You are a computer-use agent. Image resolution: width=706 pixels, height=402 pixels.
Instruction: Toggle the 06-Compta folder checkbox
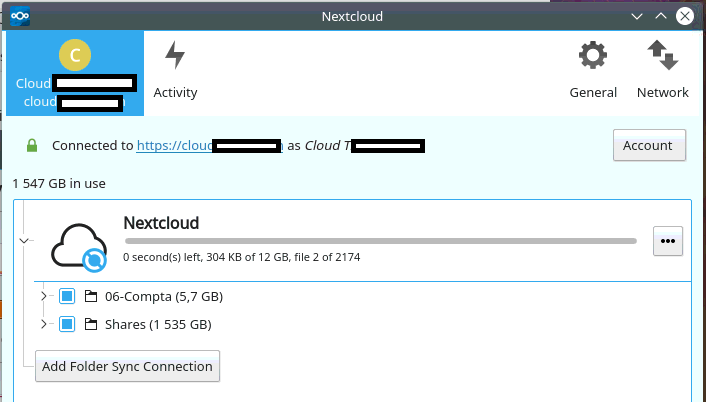pos(67,296)
